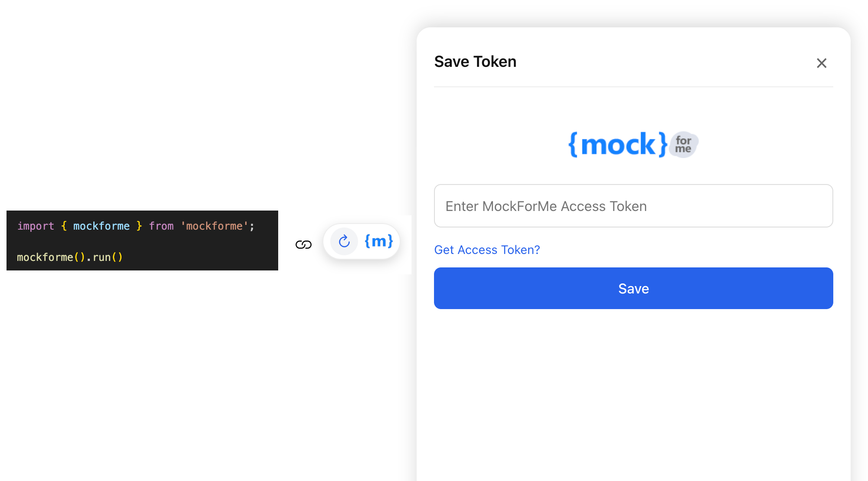Click the 'for me' badge beside the logo

point(684,145)
